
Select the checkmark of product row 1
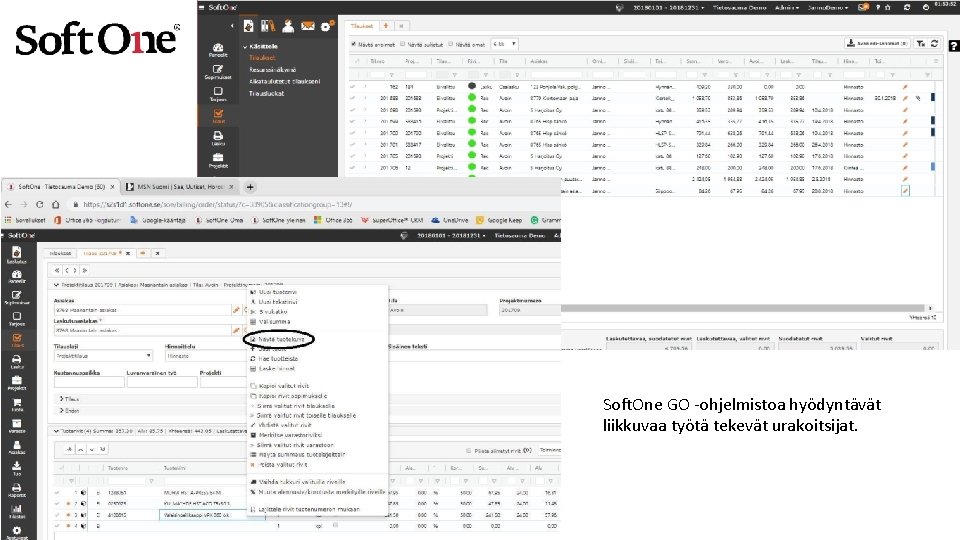pyautogui.click(x=57, y=492)
